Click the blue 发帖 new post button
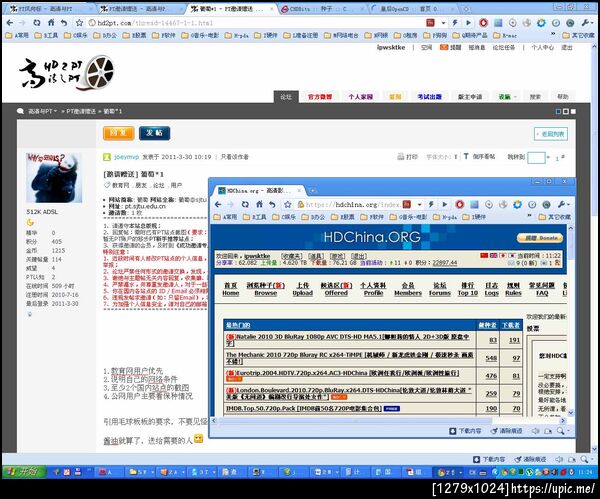 (x=155, y=133)
